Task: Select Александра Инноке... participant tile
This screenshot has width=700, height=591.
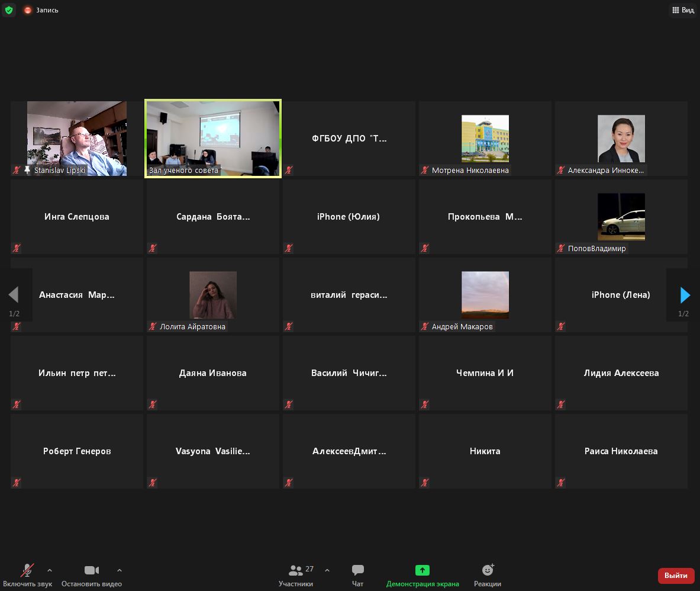Action: 621,139
